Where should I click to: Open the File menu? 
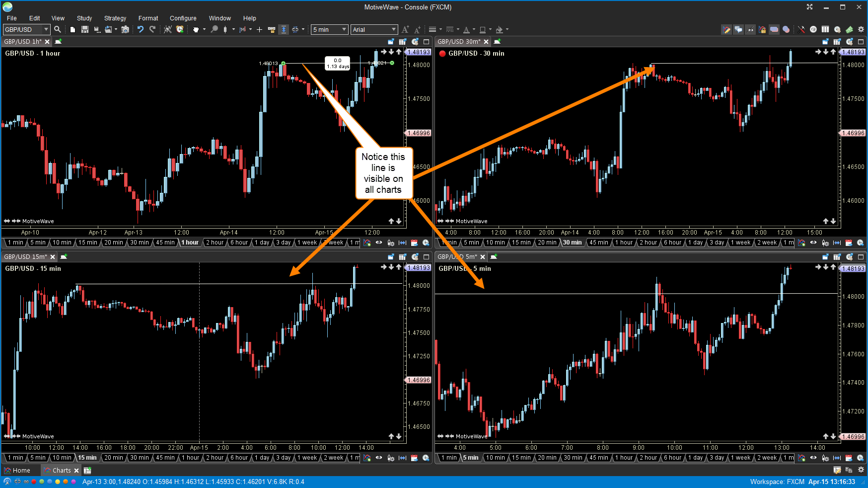coord(12,18)
